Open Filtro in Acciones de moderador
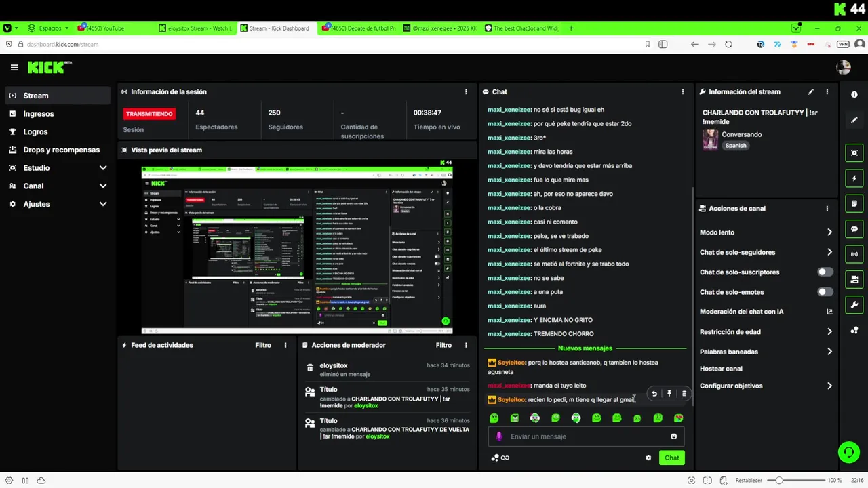 pyautogui.click(x=443, y=345)
